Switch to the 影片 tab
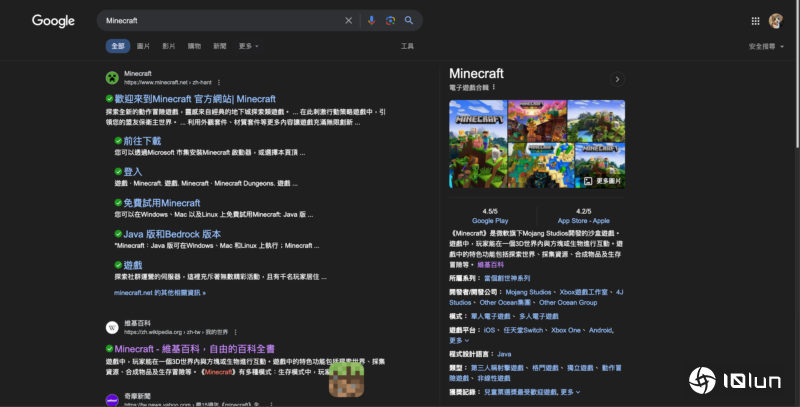The height and width of the screenshot is (407, 800). (x=169, y=46)
